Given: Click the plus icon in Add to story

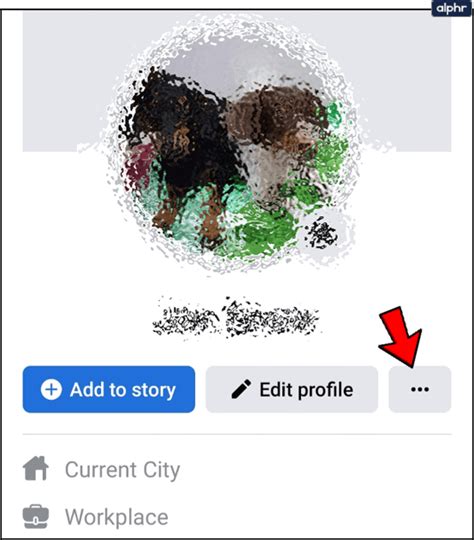Looking at the screenshot, I should point(51,390).
